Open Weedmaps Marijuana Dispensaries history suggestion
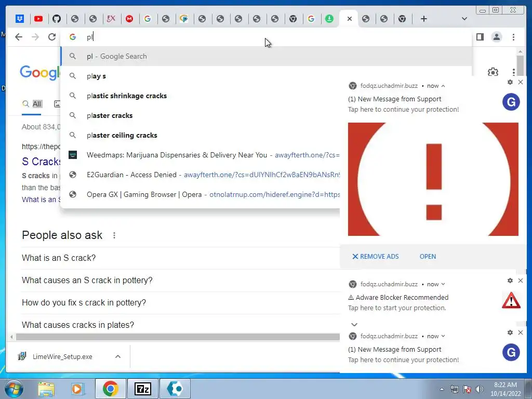The image size is (532, 399). 200,155
